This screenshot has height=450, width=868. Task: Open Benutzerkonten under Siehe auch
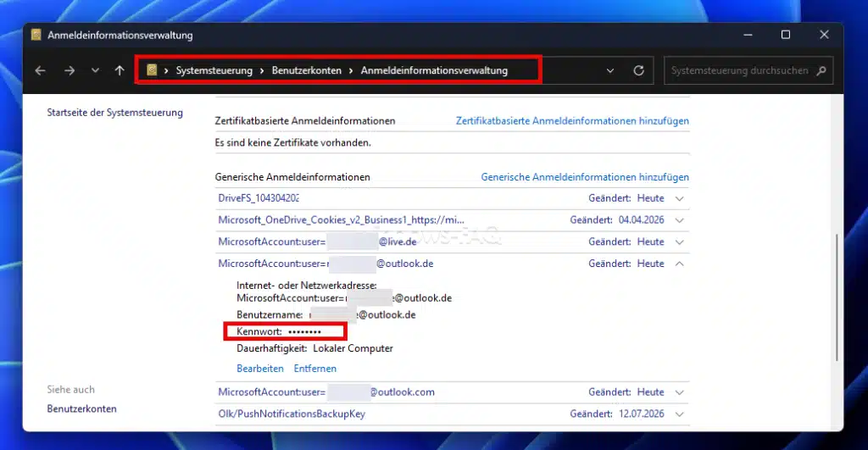(x=81, y=409)
